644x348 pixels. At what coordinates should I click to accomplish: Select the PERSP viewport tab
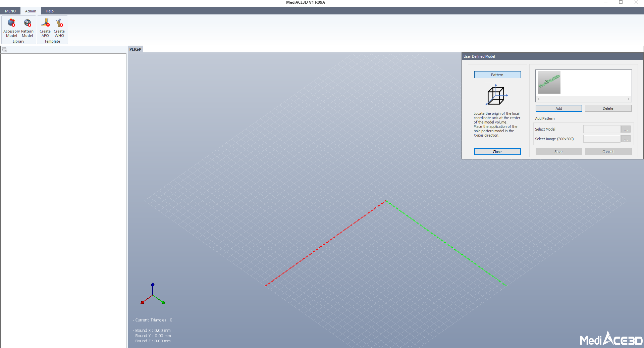136,49
